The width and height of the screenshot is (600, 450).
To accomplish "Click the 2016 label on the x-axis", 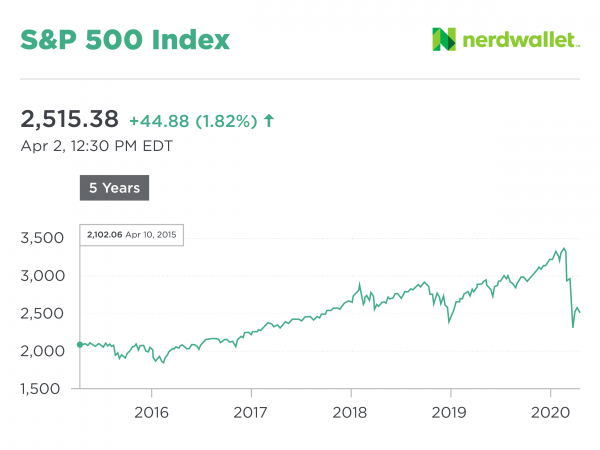I will 151,410.
